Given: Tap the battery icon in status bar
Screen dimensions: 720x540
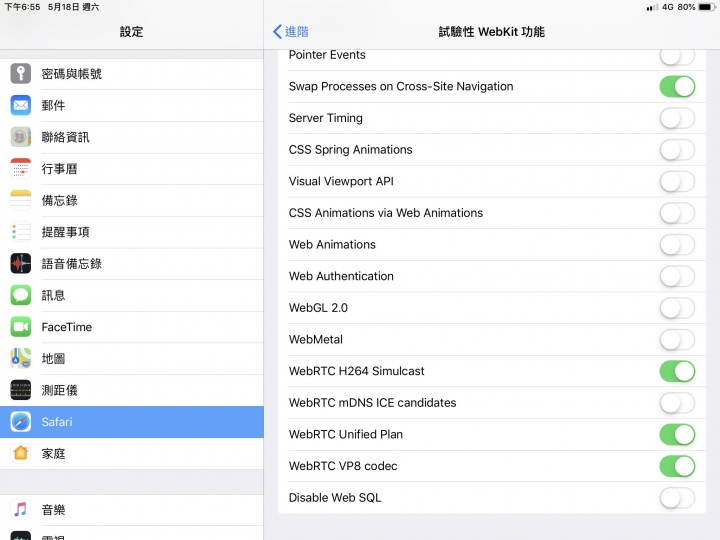Looking at the screenshot, I should point(707,7).
